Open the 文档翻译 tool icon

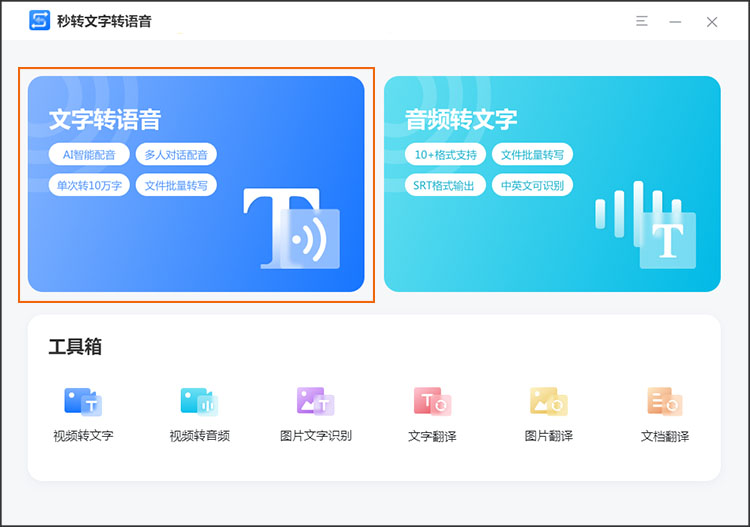665,402
